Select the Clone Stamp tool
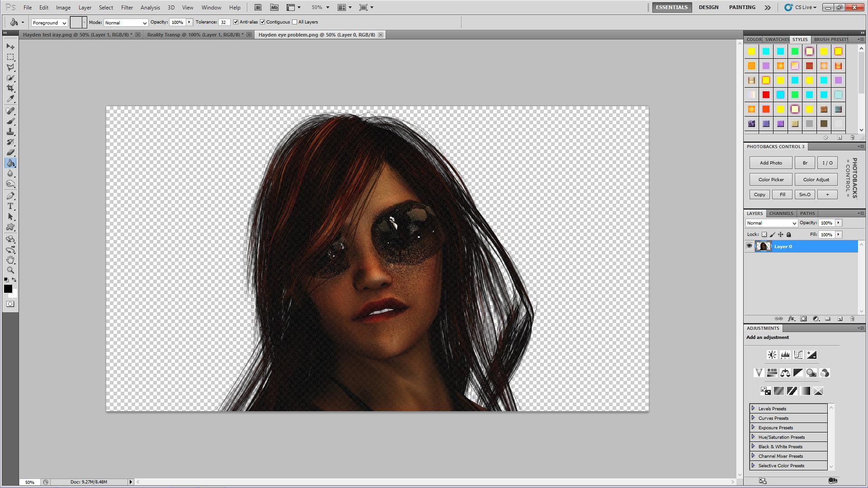Viewport: 868px width, 488px height. click(x=10, y=131)
